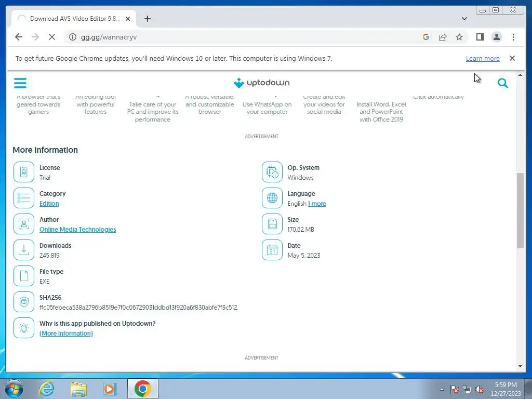The image size is (532, 399).
Task: Open the Uptodown search magnifier
Action: point(502,83)
